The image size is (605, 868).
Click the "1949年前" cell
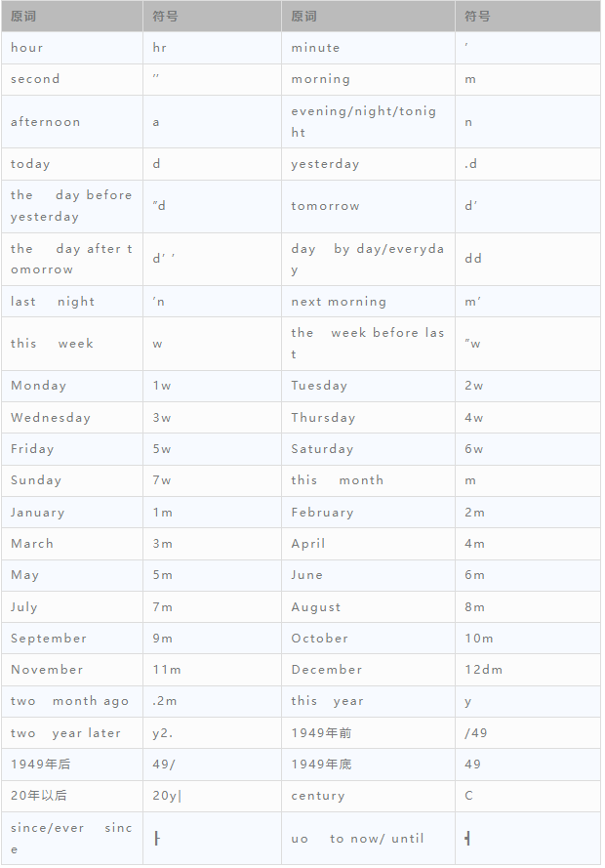coord(321,733)
